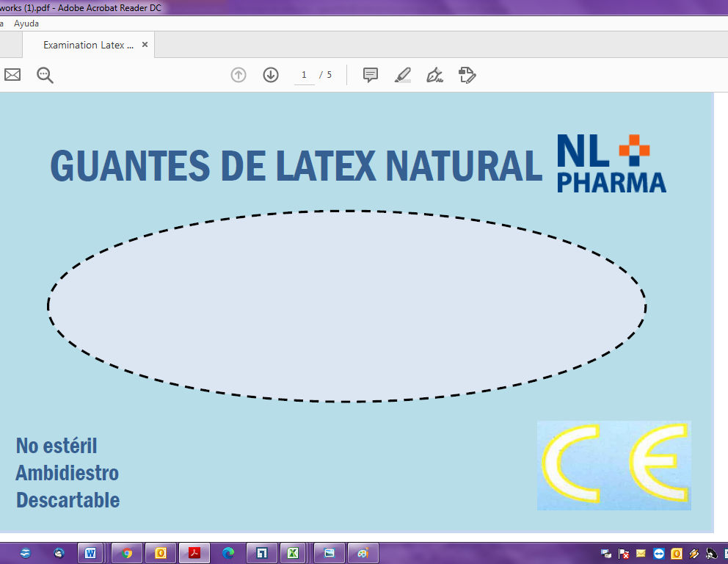Viewport: 728px width, 564px height.
Task: Close the Examination Latex tab
Action: tap(145, 45)
